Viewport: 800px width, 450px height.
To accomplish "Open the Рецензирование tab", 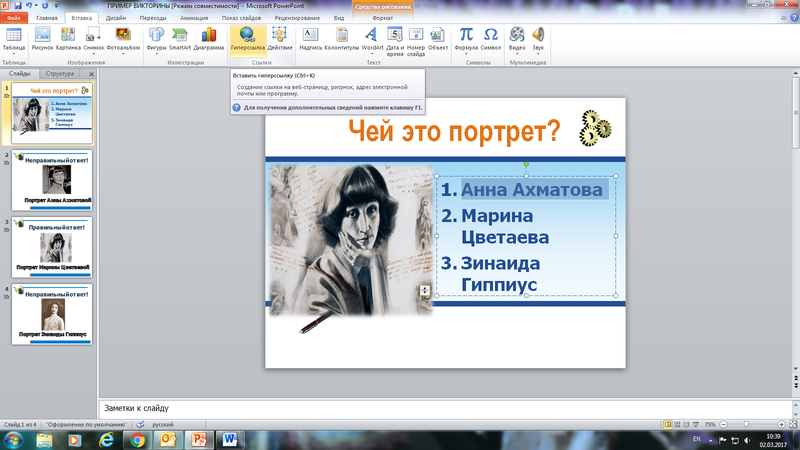I will [x=297, y=18].
